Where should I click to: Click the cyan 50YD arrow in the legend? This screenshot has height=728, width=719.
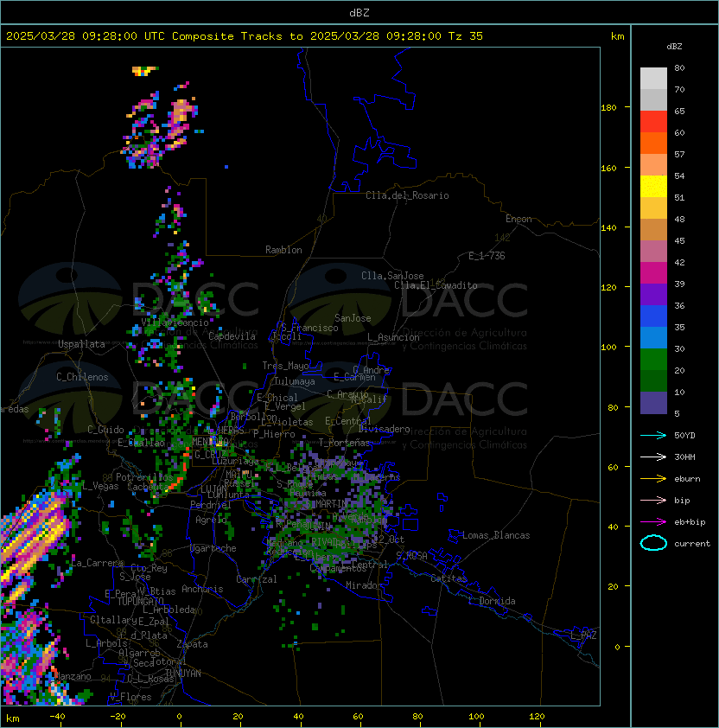(x=653, y=436)
